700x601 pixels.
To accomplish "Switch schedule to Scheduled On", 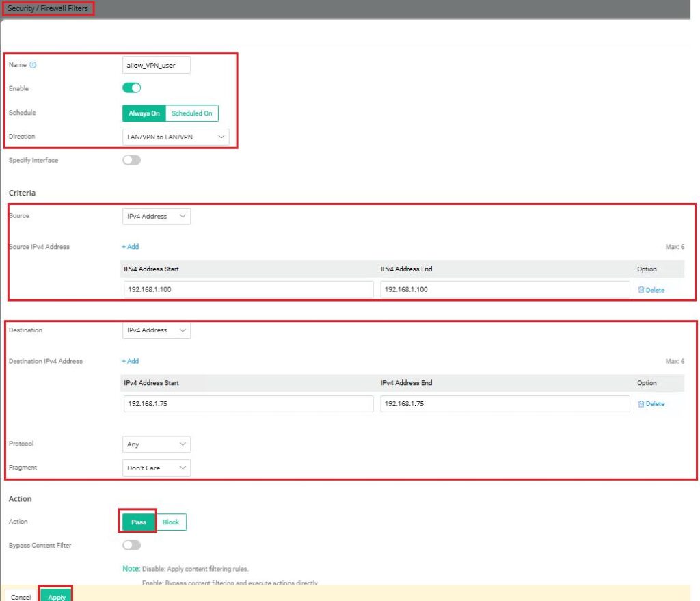I will [191, 113].
